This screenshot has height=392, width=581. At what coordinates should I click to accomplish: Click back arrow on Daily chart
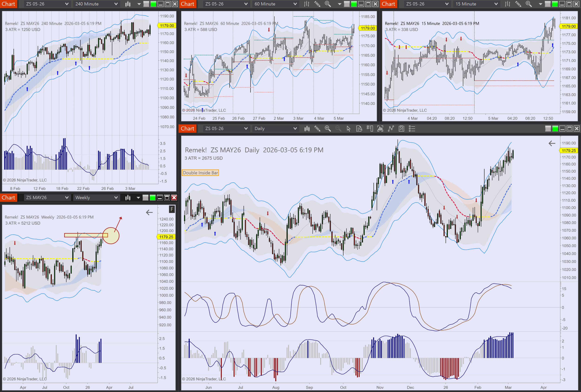pos(552,144)
